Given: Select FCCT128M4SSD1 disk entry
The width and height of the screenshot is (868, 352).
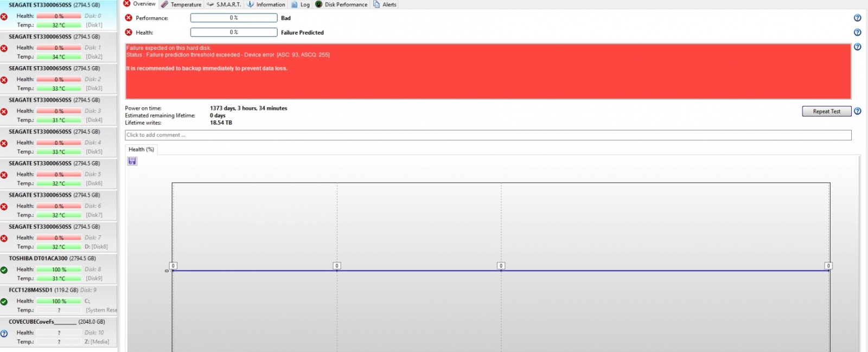Looking at the screenshot, I should (59, 300).
